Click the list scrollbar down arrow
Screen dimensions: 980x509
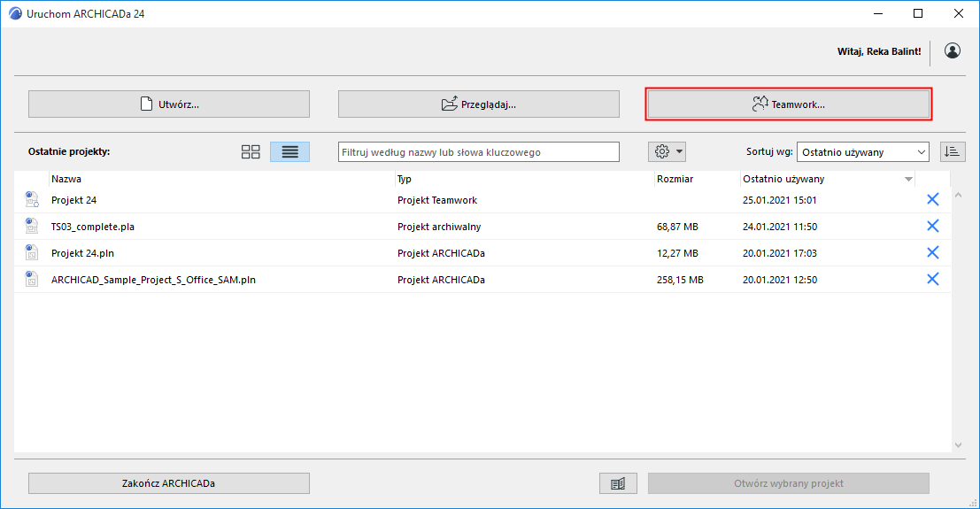[958, 444]
